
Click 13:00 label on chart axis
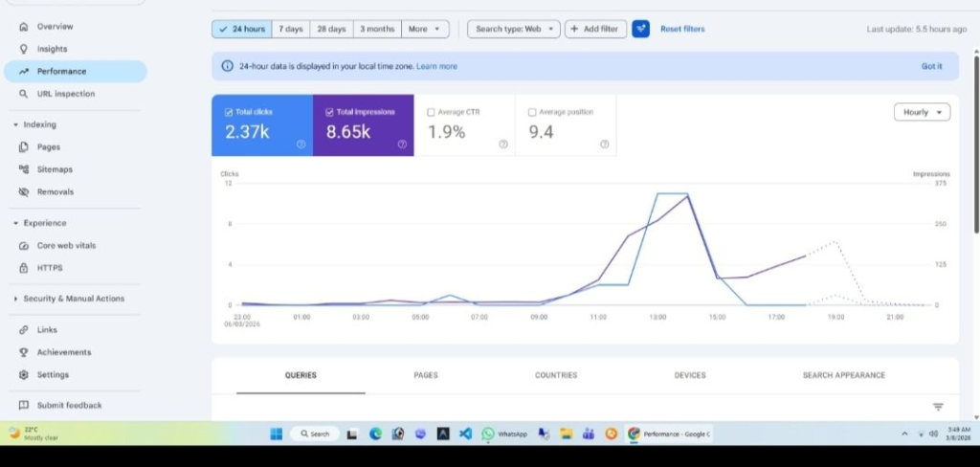tap(657, 318)
